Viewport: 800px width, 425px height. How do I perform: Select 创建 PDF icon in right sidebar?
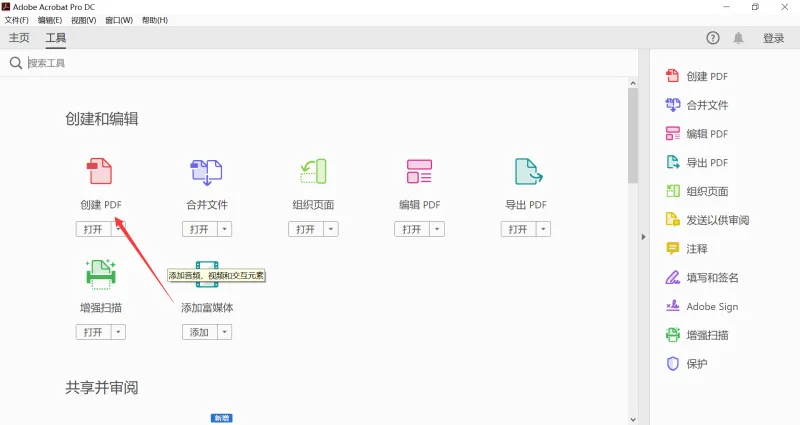click(672, 76)
